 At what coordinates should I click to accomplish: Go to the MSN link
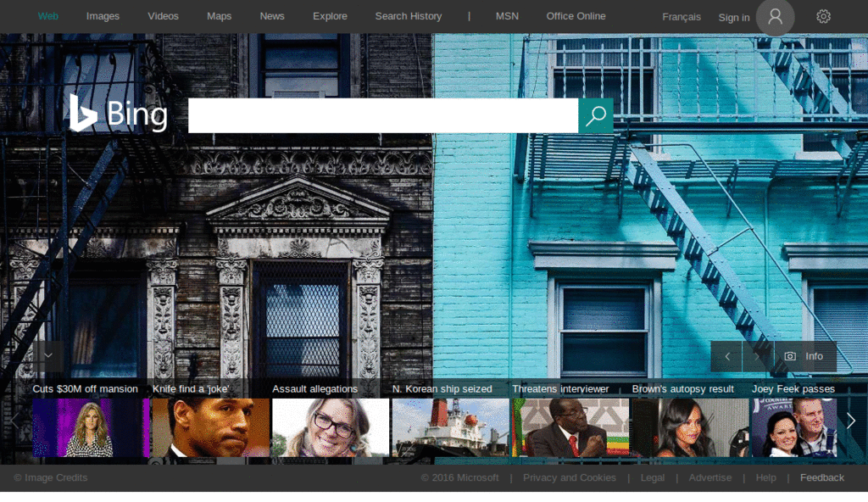point(507,16)
